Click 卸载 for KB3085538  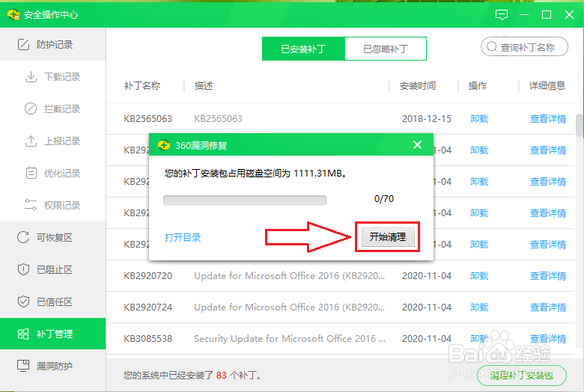(x=479, y=338)
